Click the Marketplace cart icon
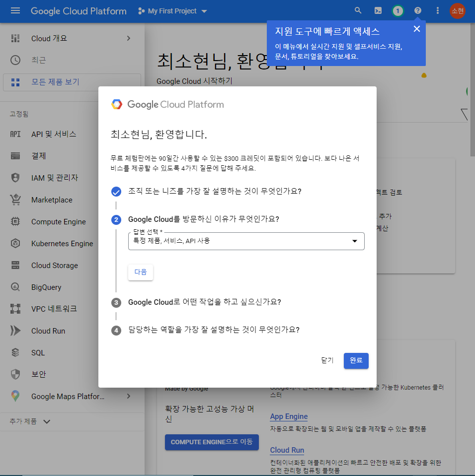Image resolution: width=475 pixels, height=476 pixels. point(15,200)
